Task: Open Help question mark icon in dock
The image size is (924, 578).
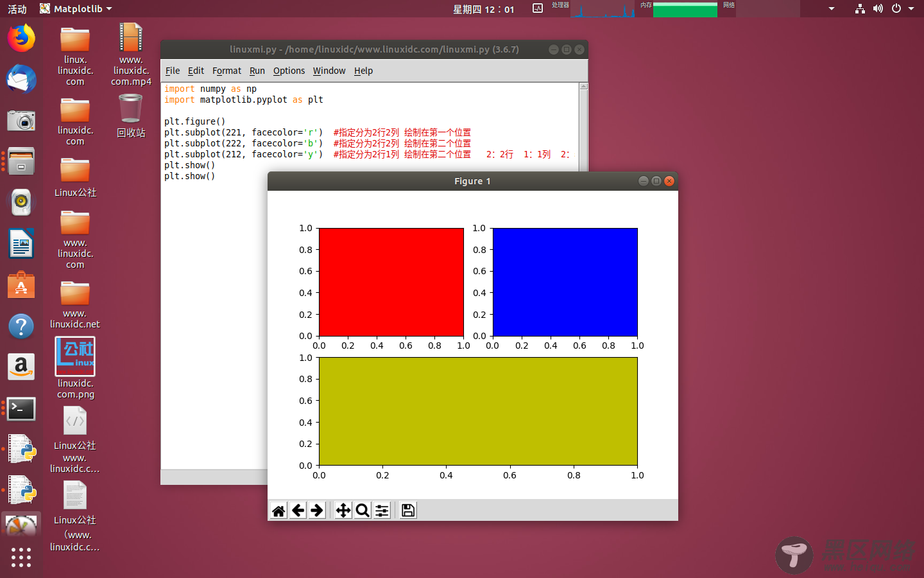Action: (x=21, y=326)
